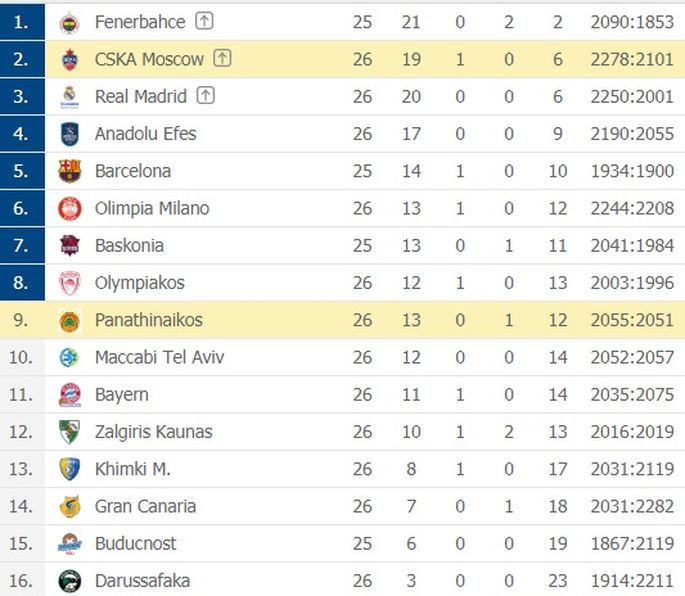
Task: Select the Buducnost team name
Action: pyautogui.click(x=136, y=544)
